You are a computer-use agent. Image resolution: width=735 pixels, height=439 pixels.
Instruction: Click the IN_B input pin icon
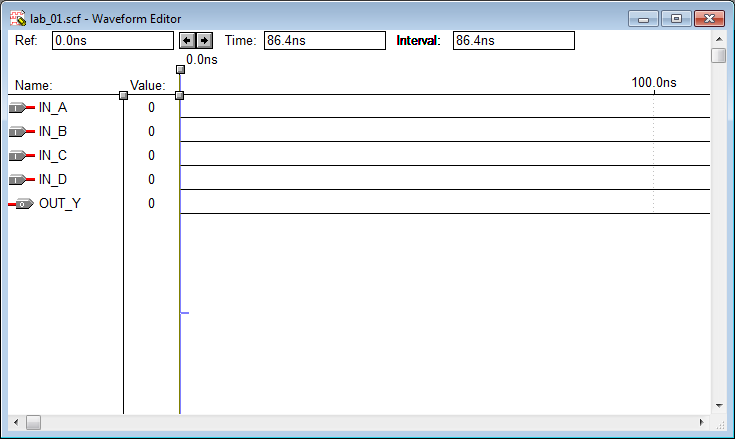[x=22, y=132]
